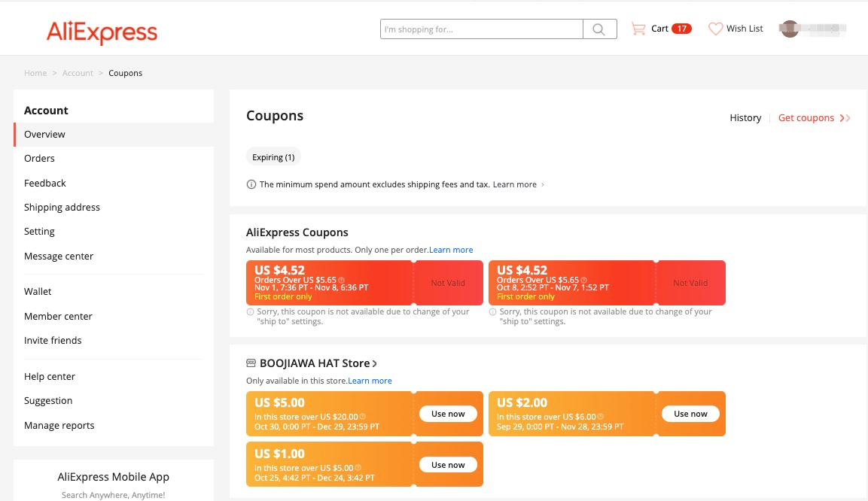Image resolution: width=868 pixels, height=501 pixels.
Task: Expand the BOOJIAWA HAT Store chevron
Action: coord(375,363)
